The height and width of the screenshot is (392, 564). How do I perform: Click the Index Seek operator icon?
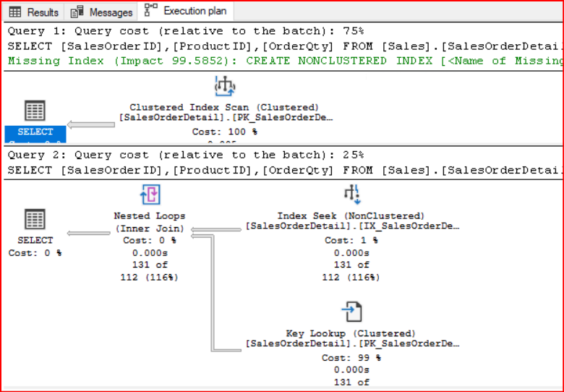click(x=351, y=195)
